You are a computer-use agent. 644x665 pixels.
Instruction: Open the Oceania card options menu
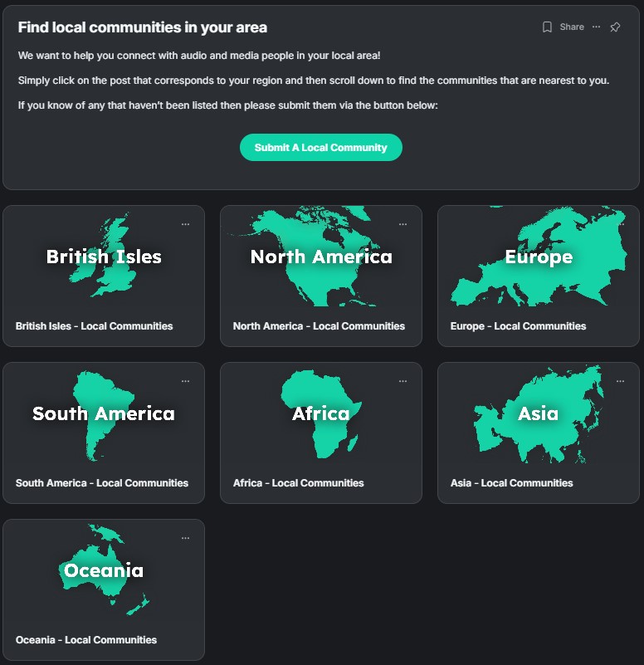point(185,538)
